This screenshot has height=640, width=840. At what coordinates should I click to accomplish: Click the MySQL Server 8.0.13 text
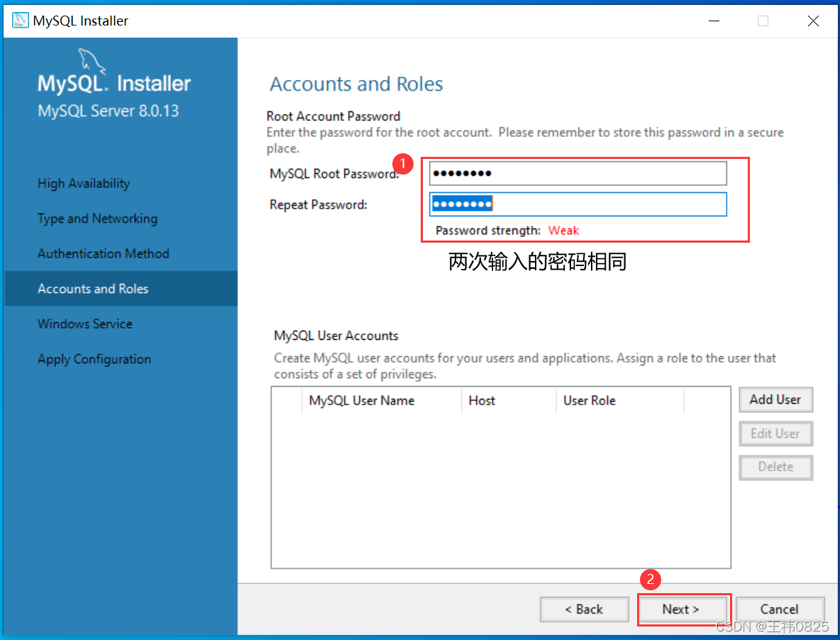click(109, 111)
